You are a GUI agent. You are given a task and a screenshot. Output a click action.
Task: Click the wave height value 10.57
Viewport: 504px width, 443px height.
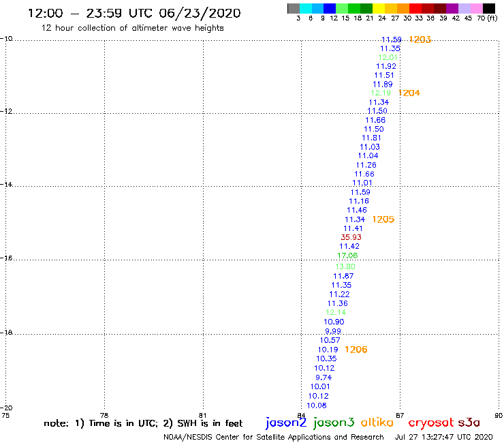click(330, 340)
